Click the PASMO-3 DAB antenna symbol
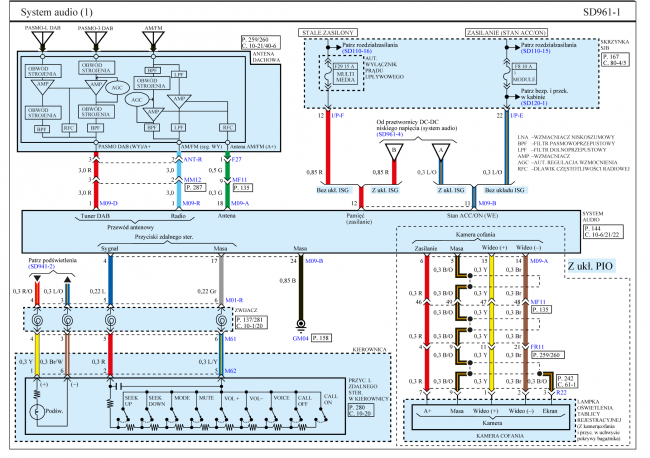Screen dimensions: 650x458 [x=96, y=41]
